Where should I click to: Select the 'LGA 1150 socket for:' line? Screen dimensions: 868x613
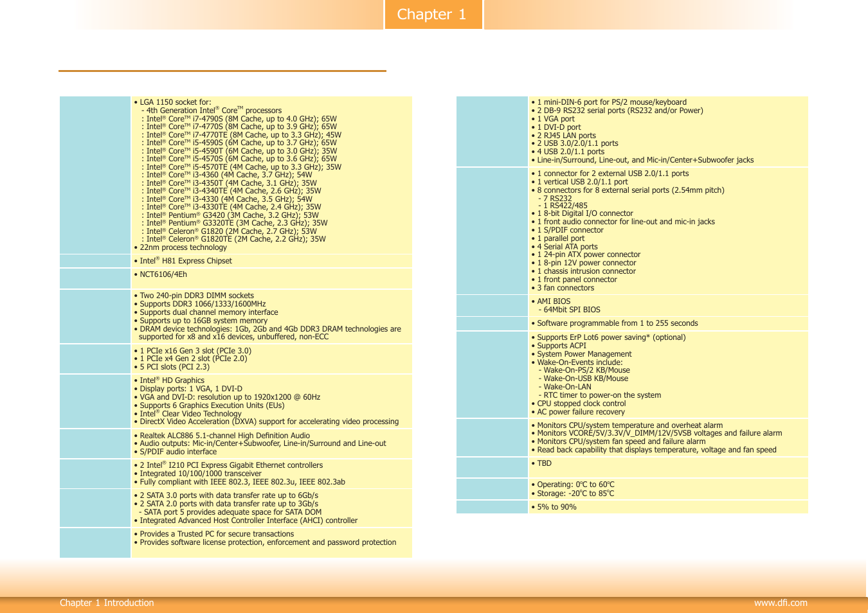[x=172, y=102]
